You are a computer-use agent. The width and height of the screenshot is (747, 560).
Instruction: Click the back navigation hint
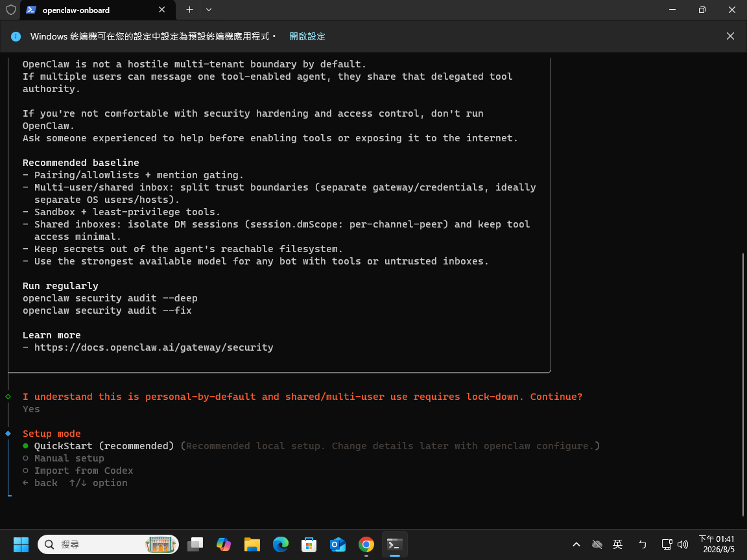point(40,483)
